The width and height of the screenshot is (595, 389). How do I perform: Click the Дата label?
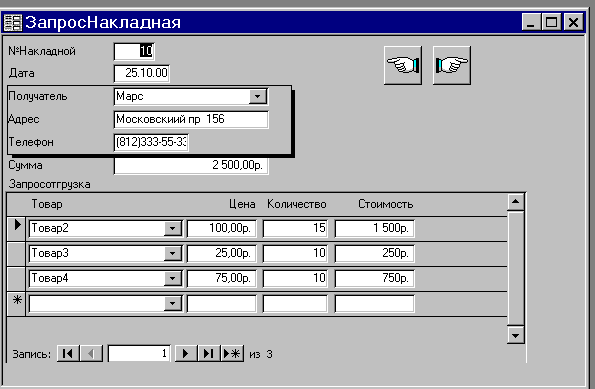click(22, 73)
